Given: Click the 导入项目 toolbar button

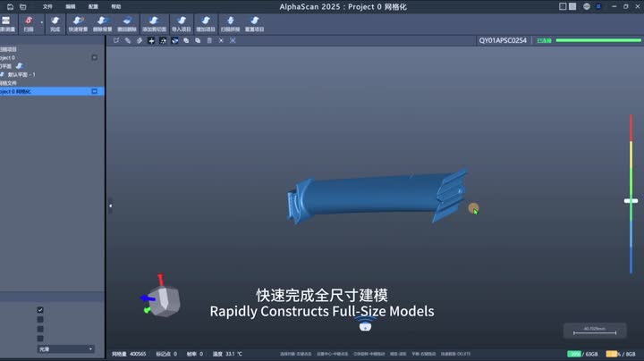Looking at the screenshot, I should point(181,24).
